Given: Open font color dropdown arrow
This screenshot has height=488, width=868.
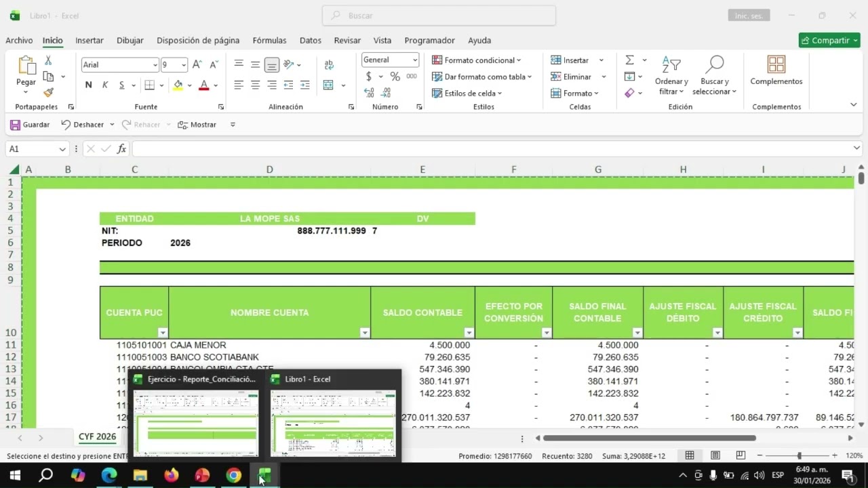Looking at the screenshot, I should tap(216, 85).
